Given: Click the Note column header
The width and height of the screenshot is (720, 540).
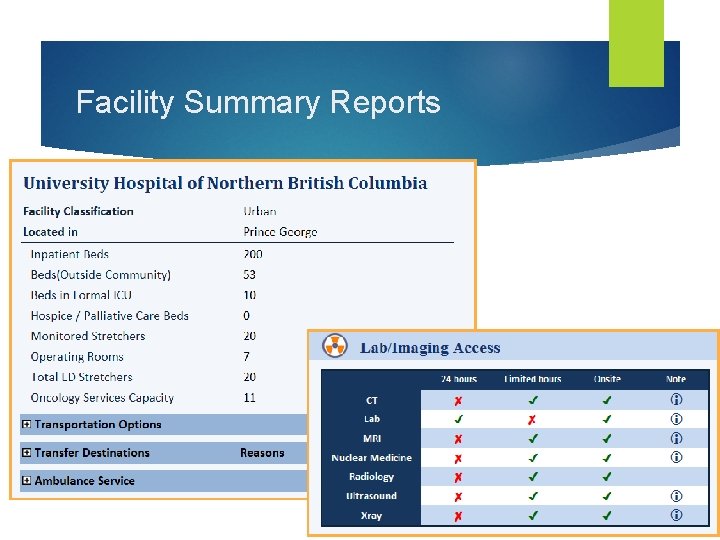Looking at the screenshot, I should pos(676,379).
